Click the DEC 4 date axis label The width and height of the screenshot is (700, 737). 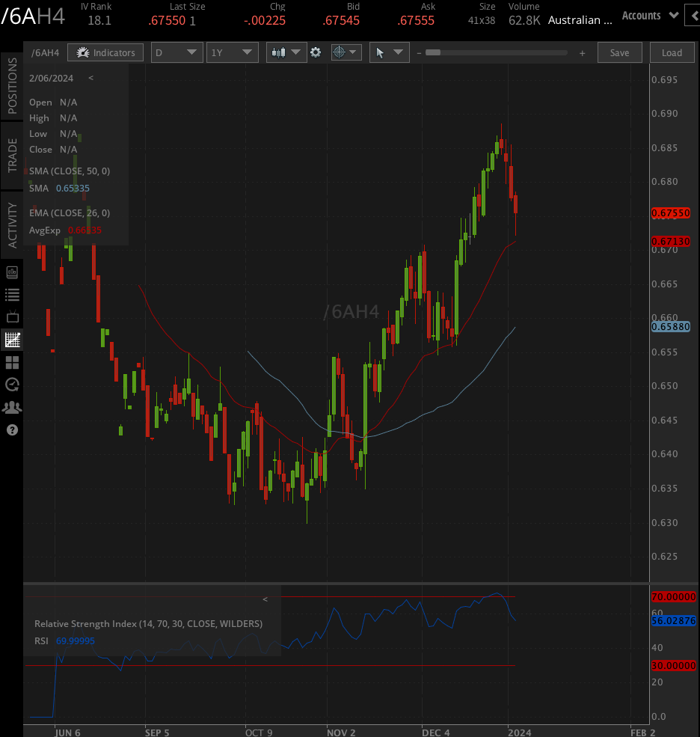coord(435,733)
